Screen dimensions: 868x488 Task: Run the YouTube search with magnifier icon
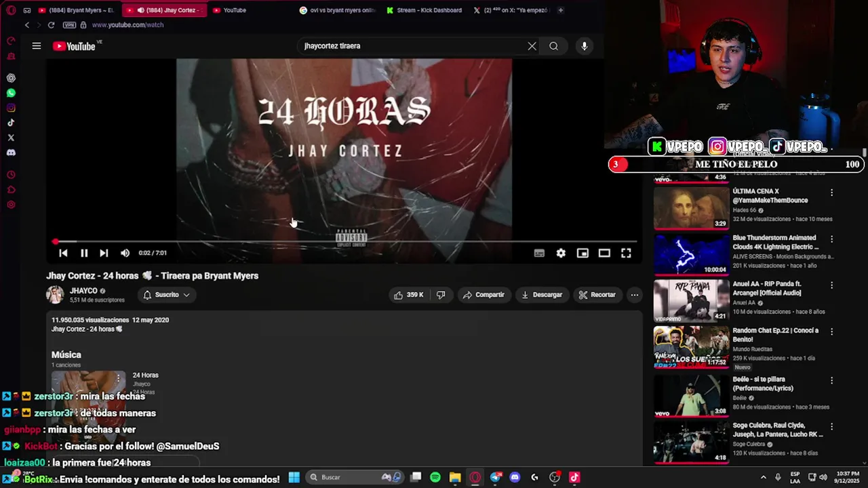pyautogui.click(x=554, y=46)
